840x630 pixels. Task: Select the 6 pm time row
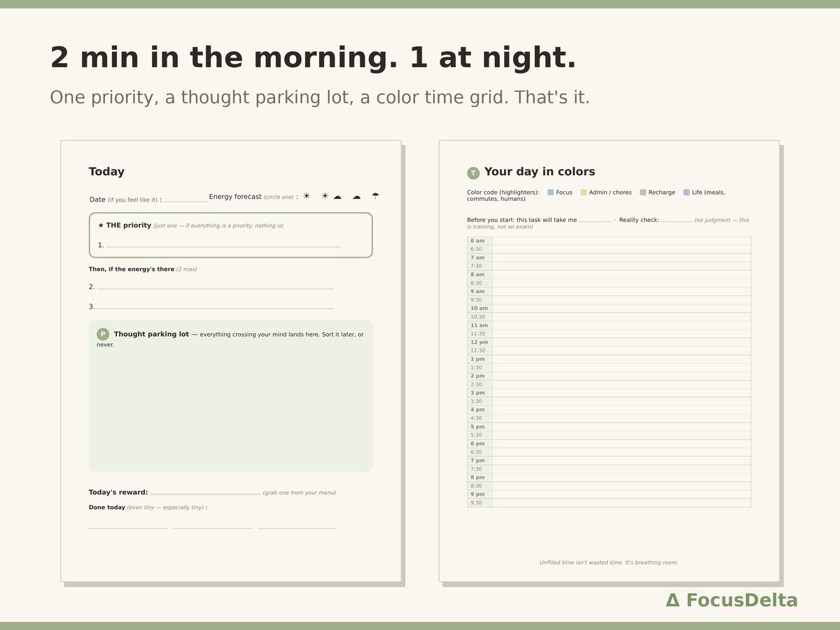pyautogui.click(x=609, y=444)
